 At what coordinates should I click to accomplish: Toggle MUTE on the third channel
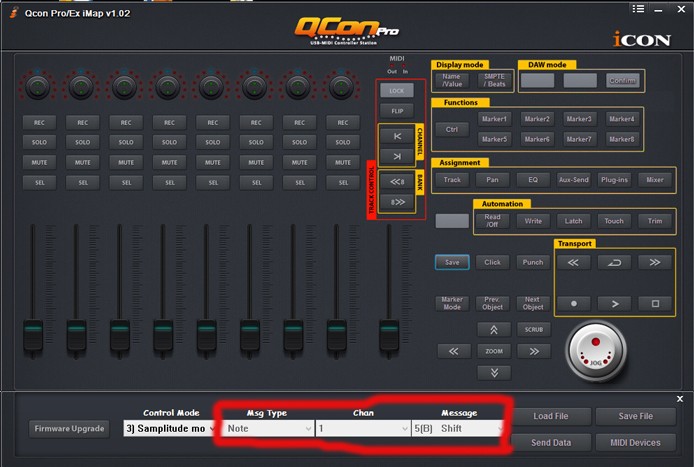126,162
